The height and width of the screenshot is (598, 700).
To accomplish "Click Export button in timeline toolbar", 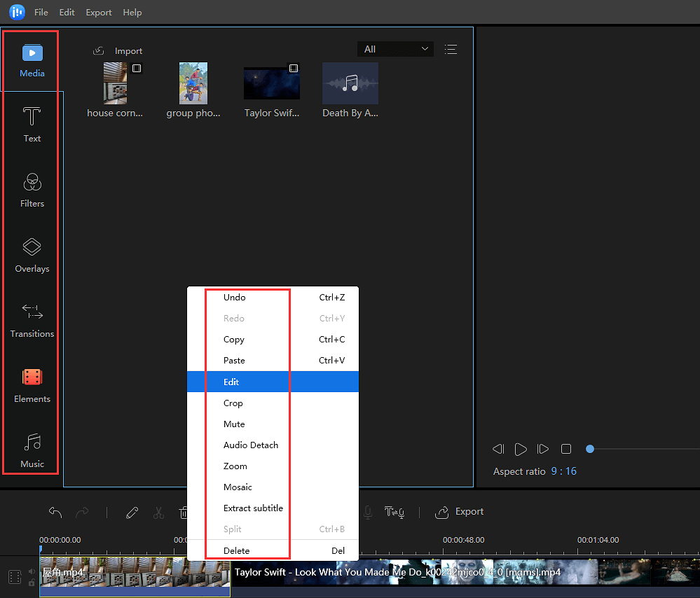I will point(460,512).
